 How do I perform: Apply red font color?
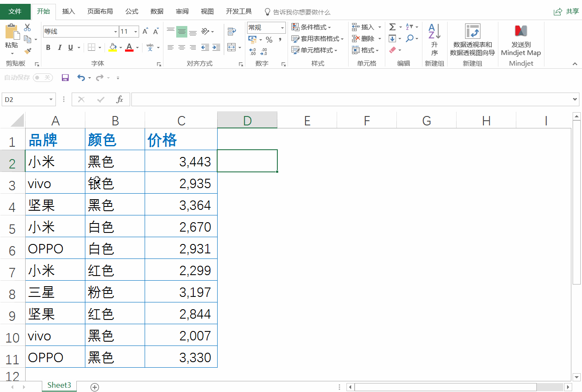(129, 47)
